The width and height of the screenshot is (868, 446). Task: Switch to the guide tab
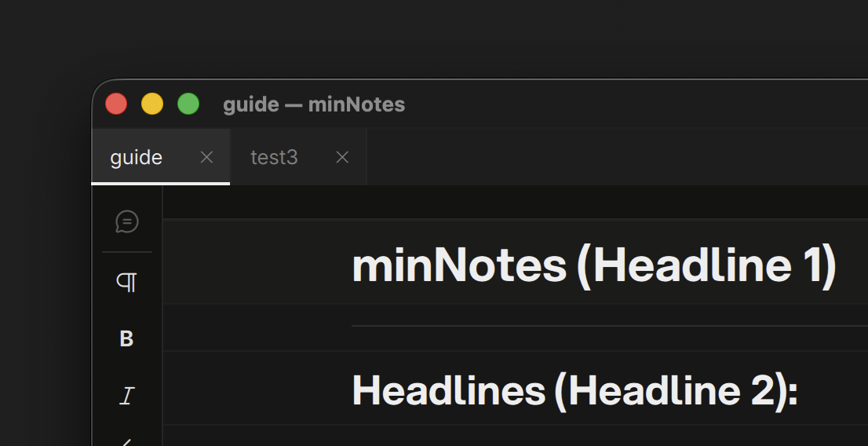pos(161,157)
